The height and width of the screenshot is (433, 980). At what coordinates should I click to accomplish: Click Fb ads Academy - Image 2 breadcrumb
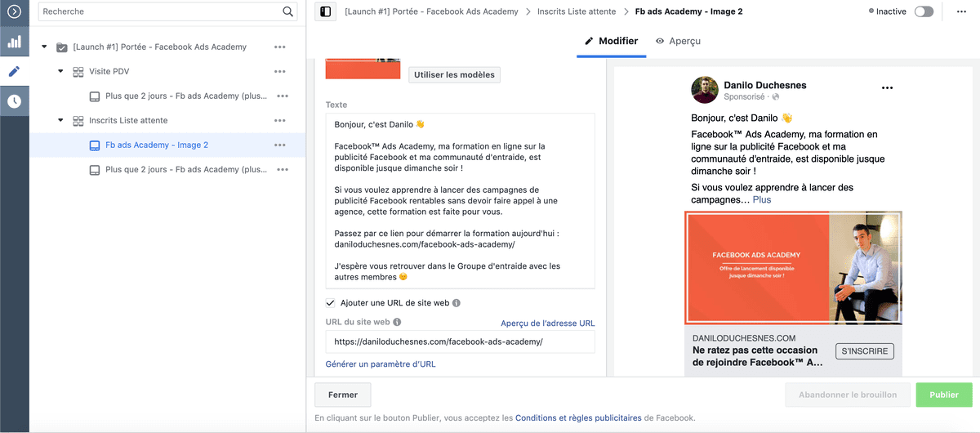tap(688, 11)
